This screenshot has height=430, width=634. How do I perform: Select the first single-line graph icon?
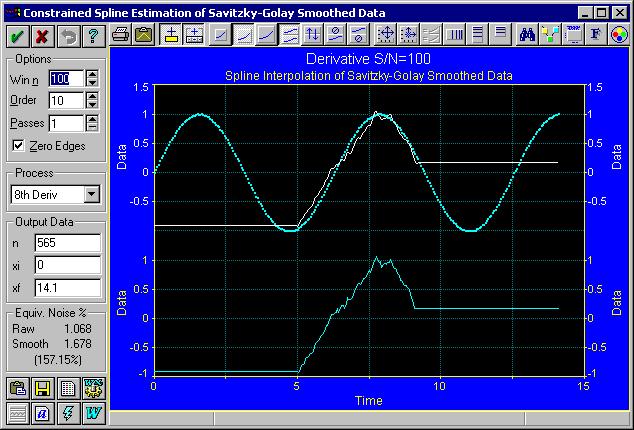coord(221,35)
